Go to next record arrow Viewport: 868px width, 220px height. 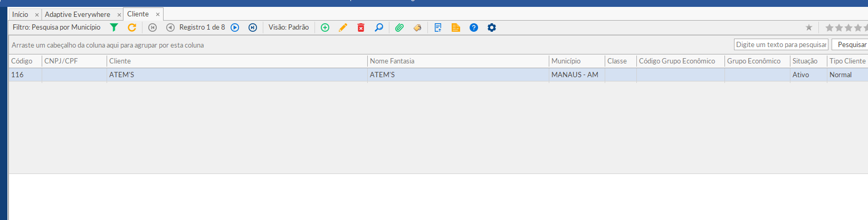[235, 27]
